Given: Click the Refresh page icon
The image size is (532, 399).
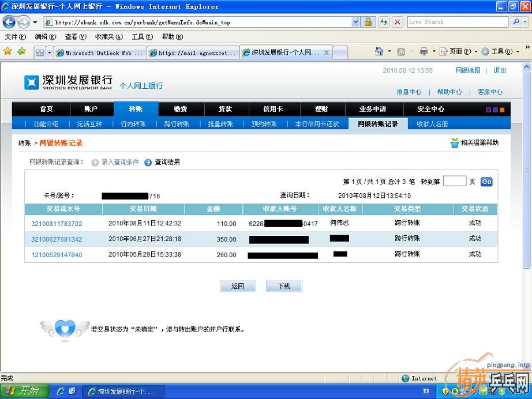Looking at the screenshot, I should coord(384,22).
